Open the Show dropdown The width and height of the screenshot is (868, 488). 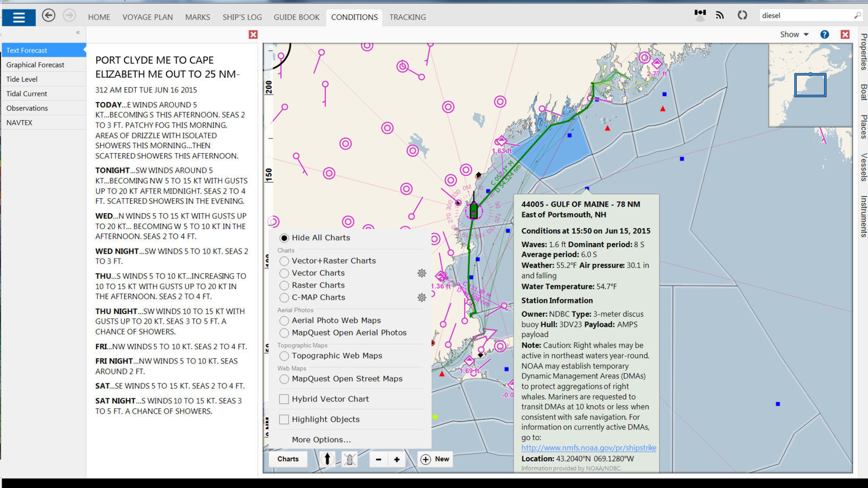[794, 34]
